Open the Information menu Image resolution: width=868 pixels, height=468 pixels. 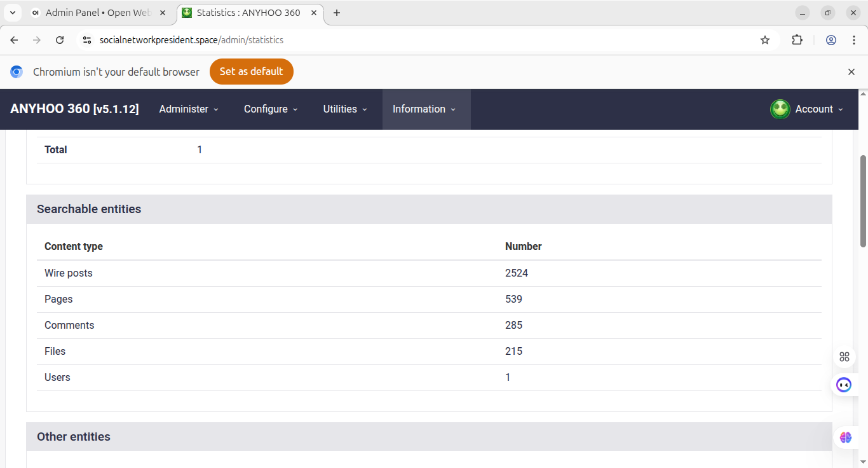coord(424,109)
